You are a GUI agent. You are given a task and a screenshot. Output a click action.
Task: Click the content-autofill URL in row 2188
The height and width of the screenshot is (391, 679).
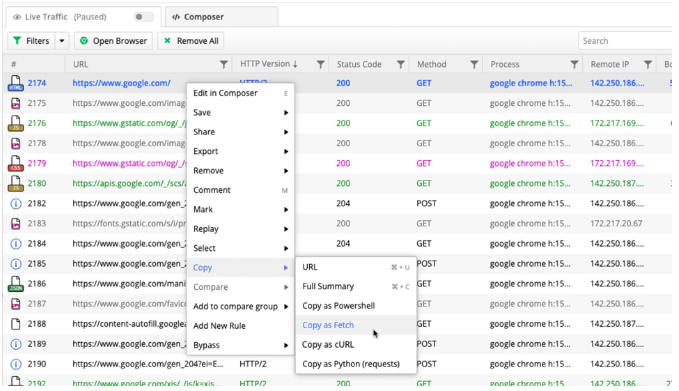pos(129,324)
